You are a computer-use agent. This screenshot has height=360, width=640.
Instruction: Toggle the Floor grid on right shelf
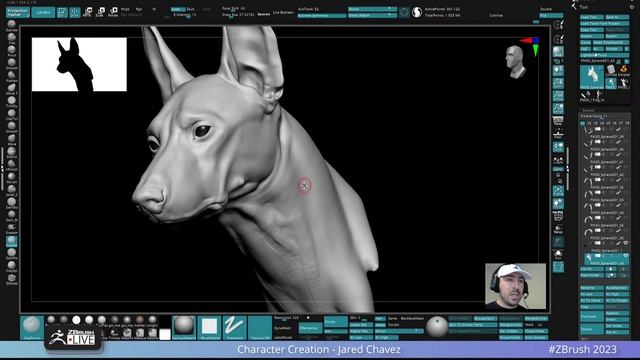tap(558, 134)
